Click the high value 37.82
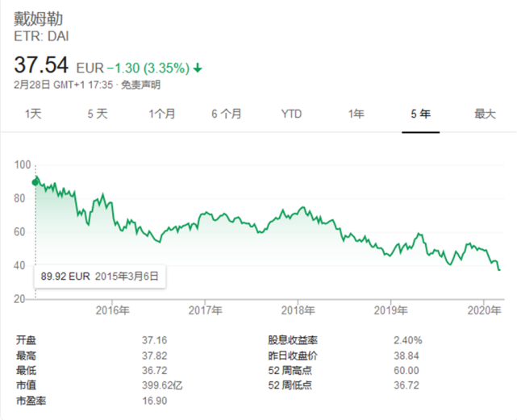Viewport: 517px width, 420px height. point(155,356)
